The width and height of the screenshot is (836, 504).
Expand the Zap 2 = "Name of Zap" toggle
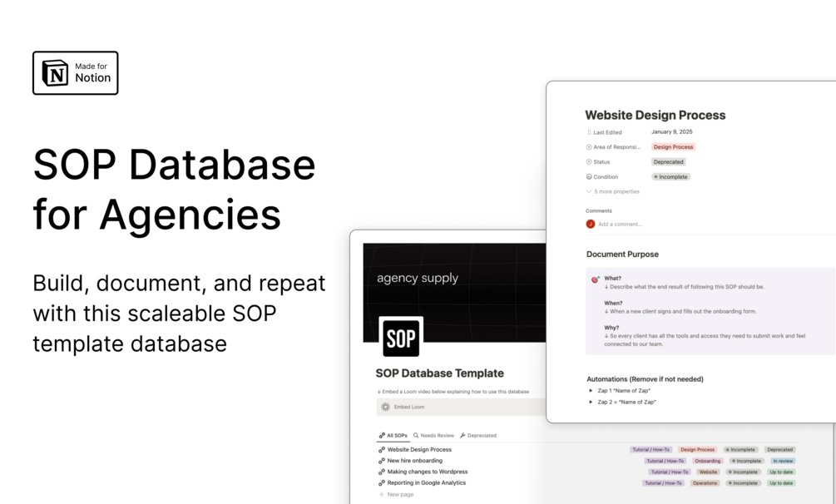(x=591, y=403)
